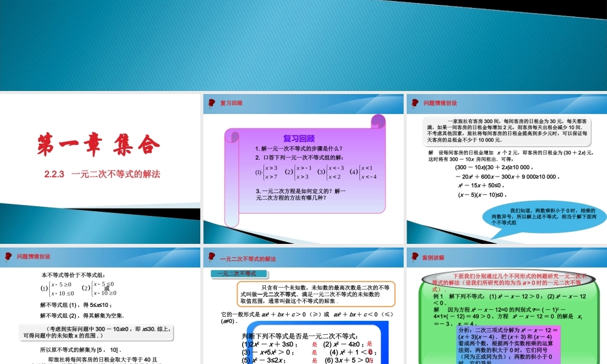Click inequality system (4) x<1, x<-4
The width and height of the screenshot is (607, 364).
coord(363,172)
